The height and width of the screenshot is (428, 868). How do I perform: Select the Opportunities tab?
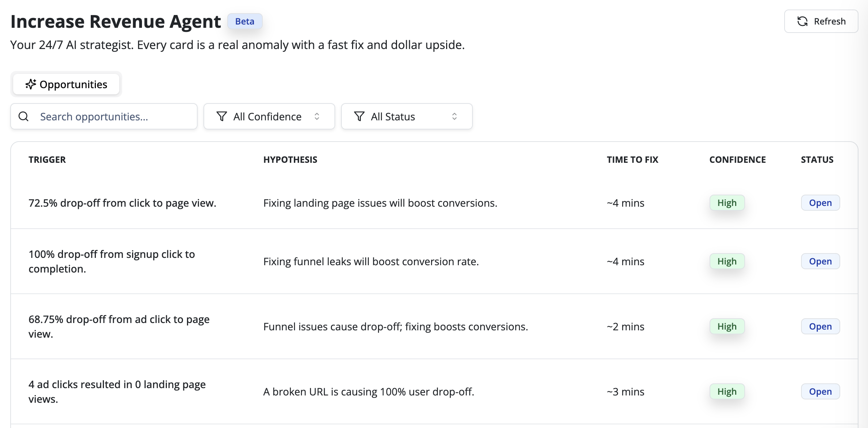[66, 85]
